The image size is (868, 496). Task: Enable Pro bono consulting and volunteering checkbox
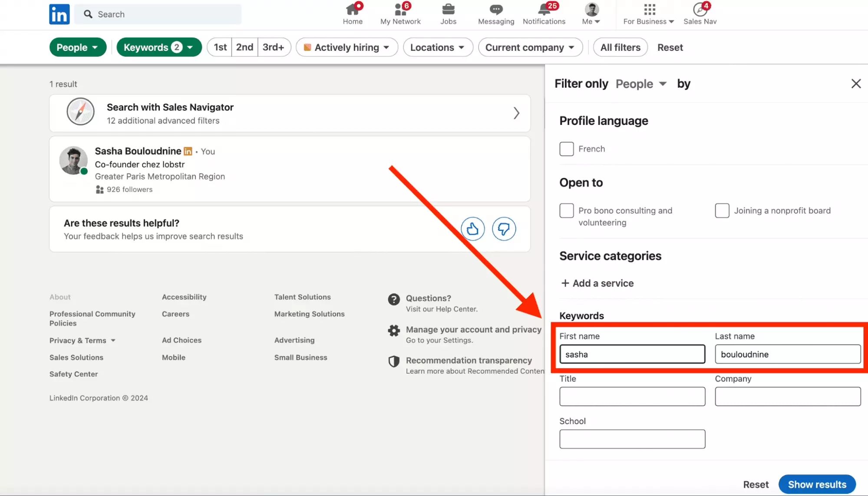point(566,210)
